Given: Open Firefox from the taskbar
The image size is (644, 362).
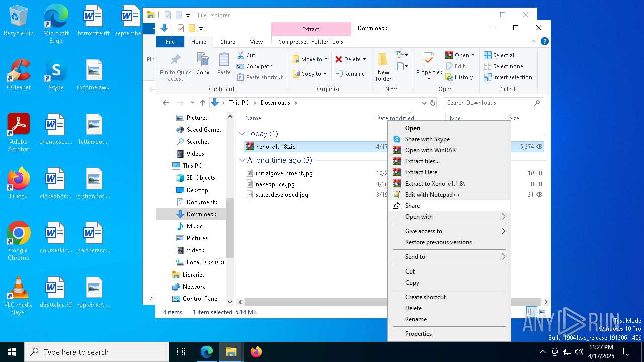Looking at the screenshot, I should [256, 352].
